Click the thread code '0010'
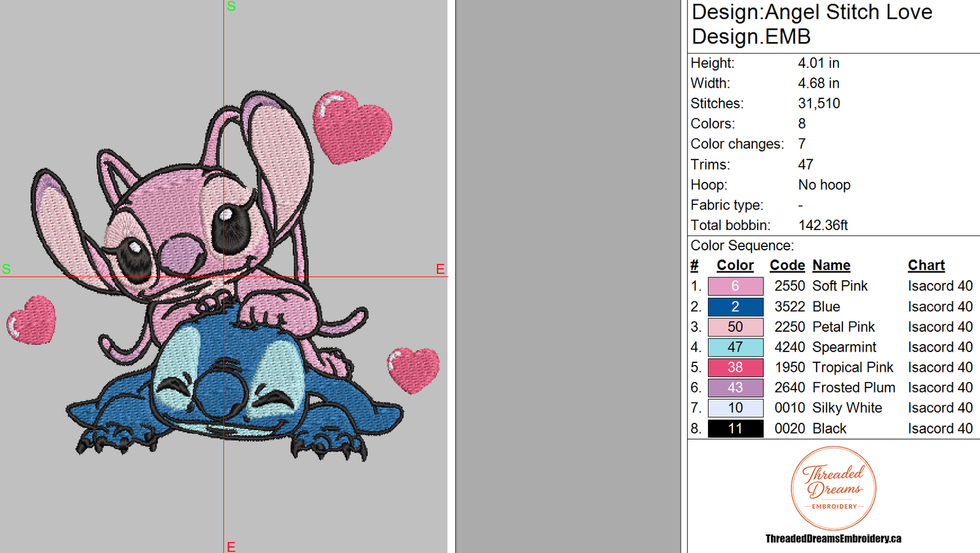Screen dimensions: 980x553 pos(790,408)
